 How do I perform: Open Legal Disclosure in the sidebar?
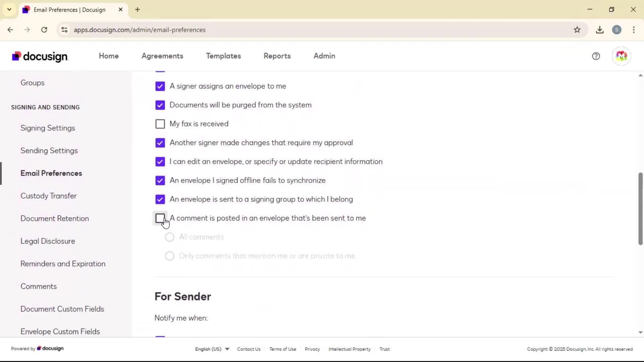click(x=48, y=241)
